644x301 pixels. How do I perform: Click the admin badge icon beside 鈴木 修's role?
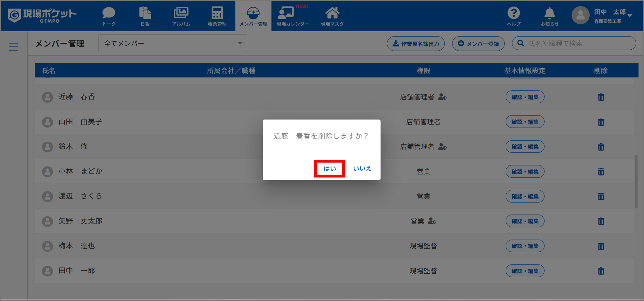[x=442, y=147]
